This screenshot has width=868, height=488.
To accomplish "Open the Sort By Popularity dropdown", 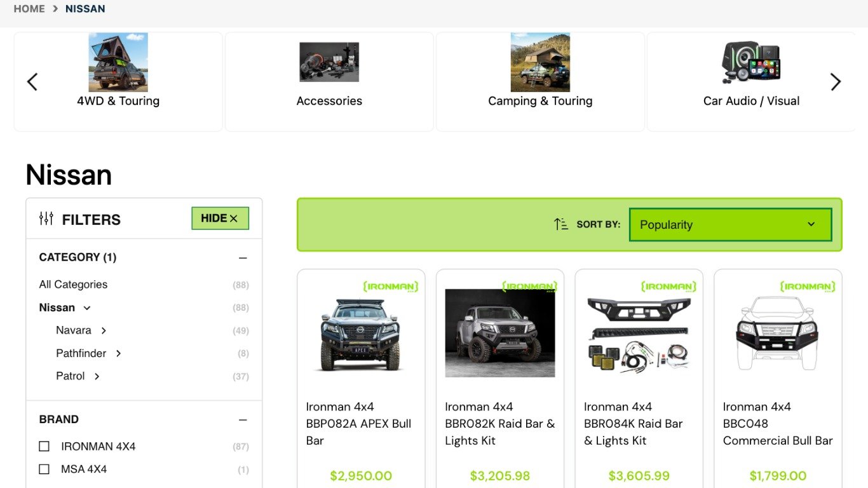I will pyautogui.click(x=730, y=225).
